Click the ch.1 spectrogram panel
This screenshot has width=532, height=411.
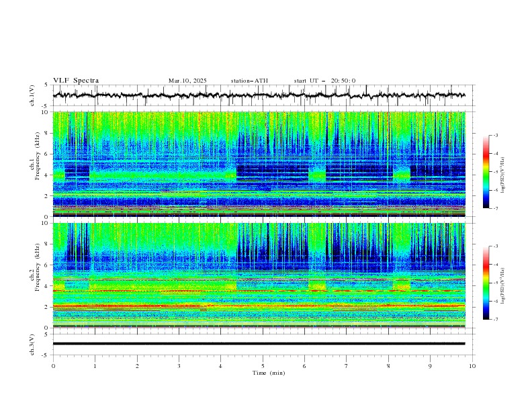[x=259, y=164]
